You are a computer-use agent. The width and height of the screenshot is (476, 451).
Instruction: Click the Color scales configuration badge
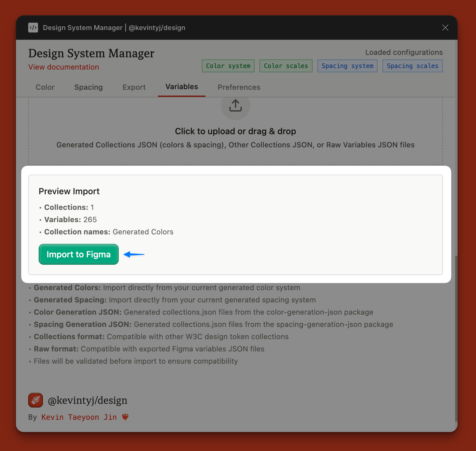[286, 66]
